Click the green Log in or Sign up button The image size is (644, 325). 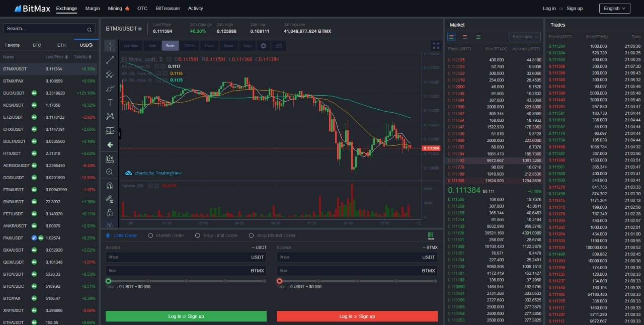[x=186, y=316]
